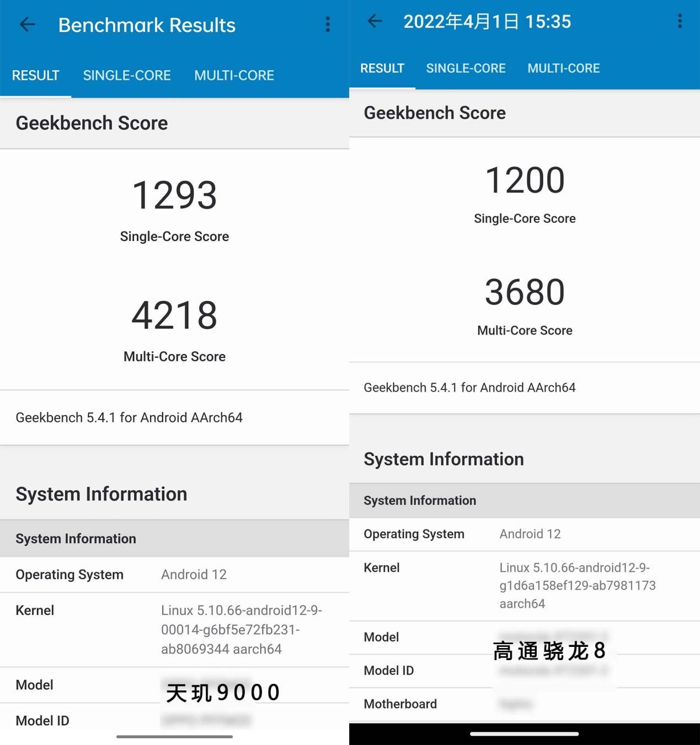Tap the 3680 multi-core score

(x=525, y=292)
